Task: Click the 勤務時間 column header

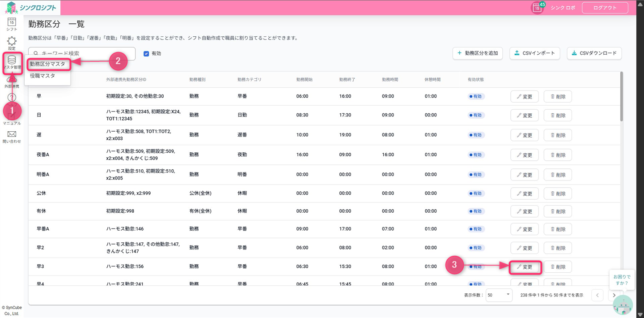Action: coord(390,80)
